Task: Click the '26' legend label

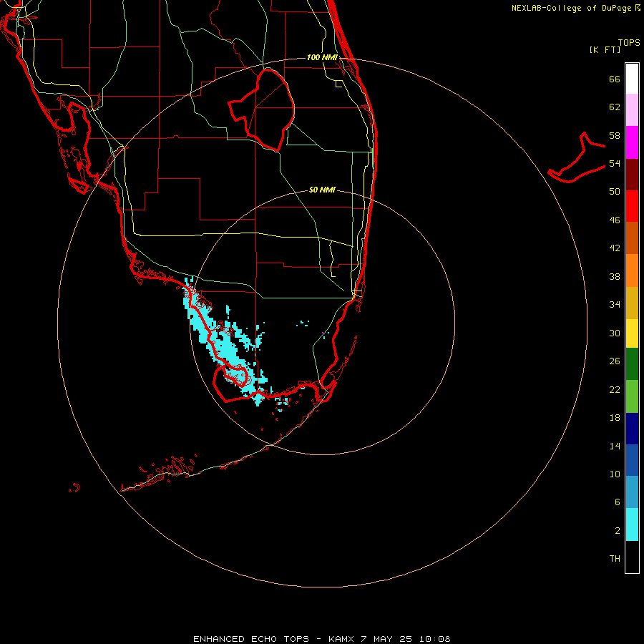Action: (x=615, y=361)
